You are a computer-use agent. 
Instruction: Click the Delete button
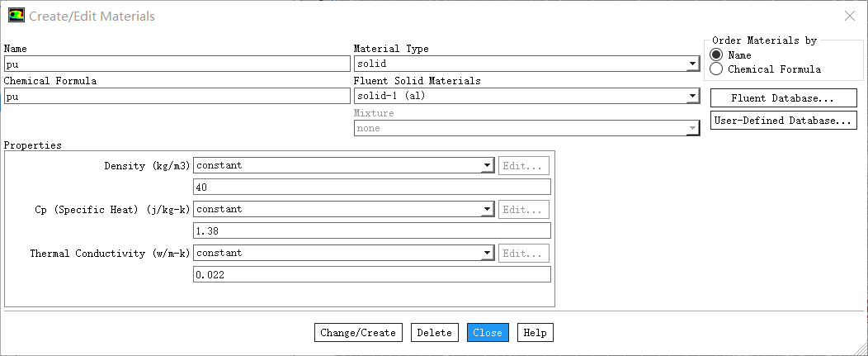pyautogui.click(x=434, y=333)
